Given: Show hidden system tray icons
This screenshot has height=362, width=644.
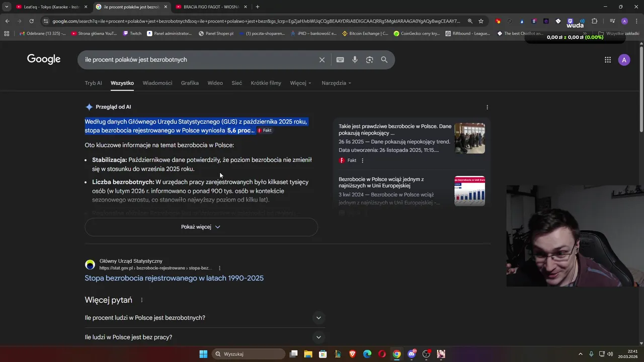Looking at the screenshot, I should coord(581,354).
